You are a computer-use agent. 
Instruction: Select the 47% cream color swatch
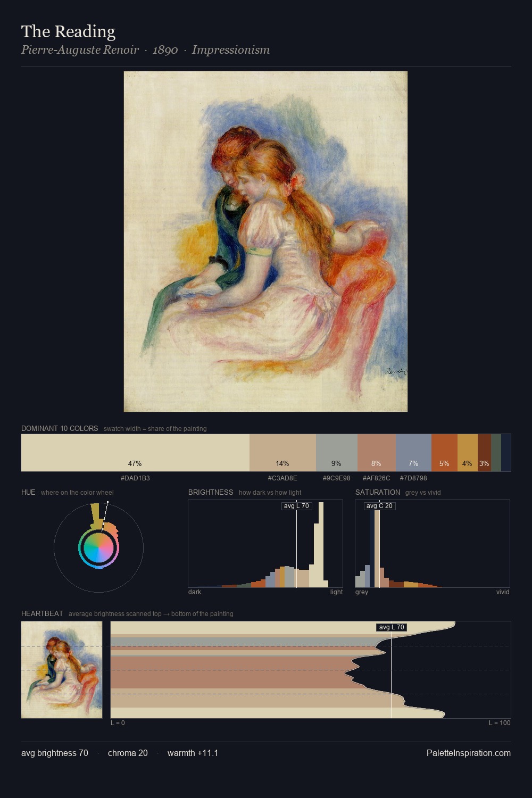tap(135, 453)
